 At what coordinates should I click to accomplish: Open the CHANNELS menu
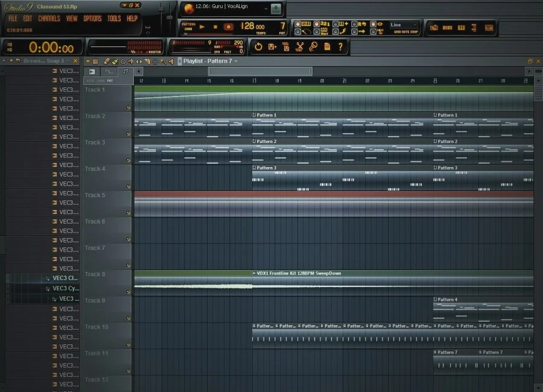[49, 19]
